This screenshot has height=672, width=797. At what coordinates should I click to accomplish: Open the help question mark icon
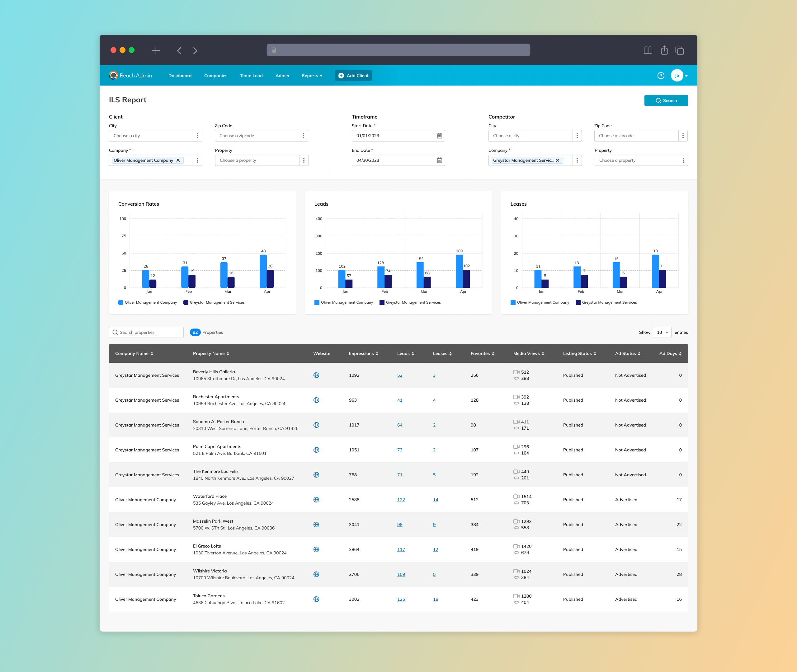coord(661,75)
